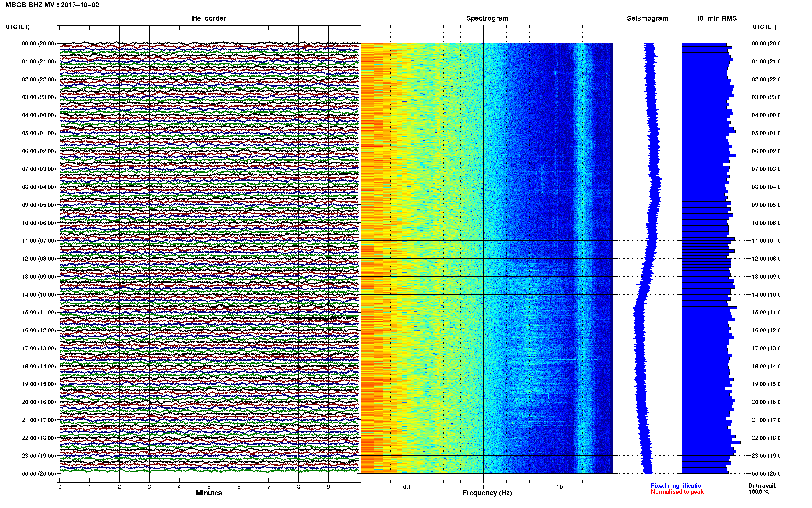
Task: Click the left 14:00 (10:00) time label
Action: click(x=39, y=295)
